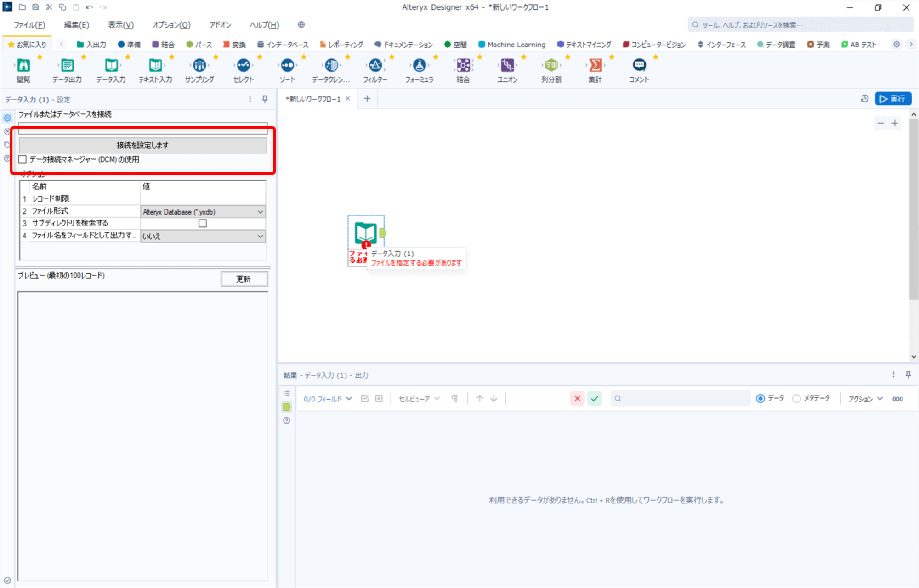Open tool palette settings gear

(896, 45)
